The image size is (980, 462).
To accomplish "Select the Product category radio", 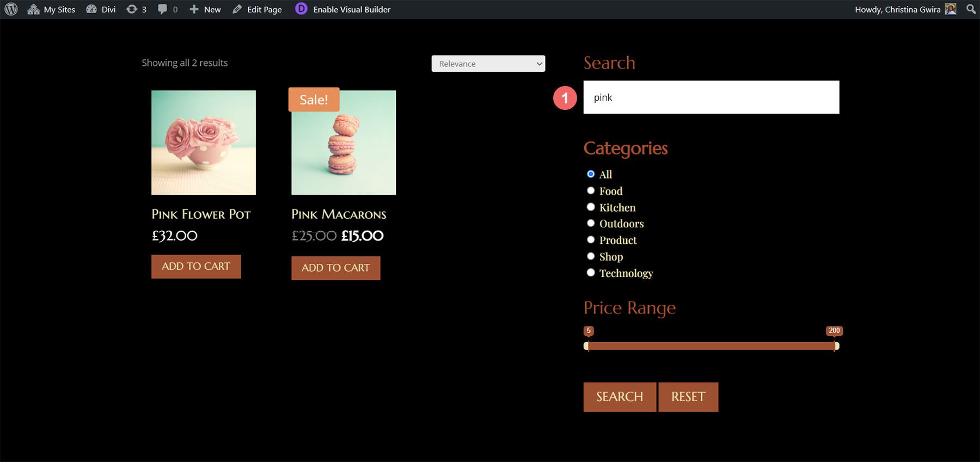I will tap(591, 239).
